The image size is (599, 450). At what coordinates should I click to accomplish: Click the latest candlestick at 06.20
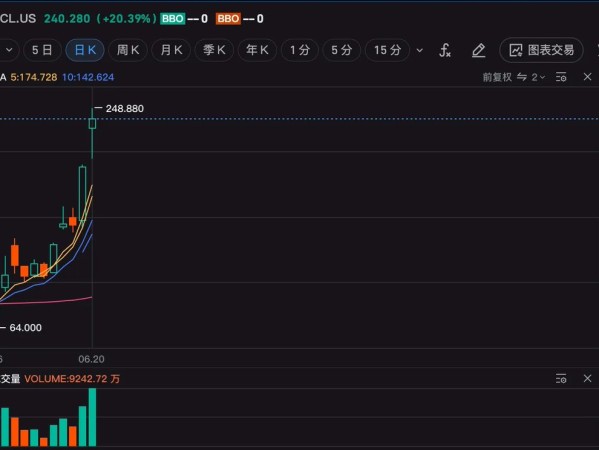92,124
